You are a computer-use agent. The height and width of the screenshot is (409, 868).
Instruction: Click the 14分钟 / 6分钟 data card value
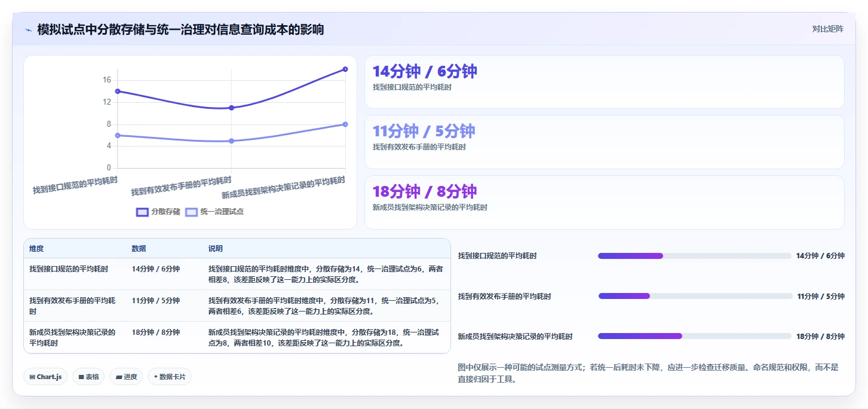point(425,71)
